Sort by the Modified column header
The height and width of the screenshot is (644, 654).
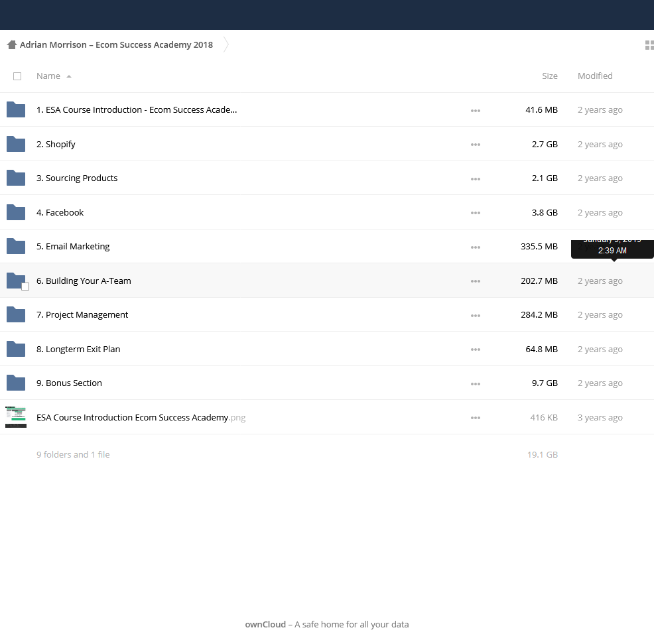click(595, 76)
